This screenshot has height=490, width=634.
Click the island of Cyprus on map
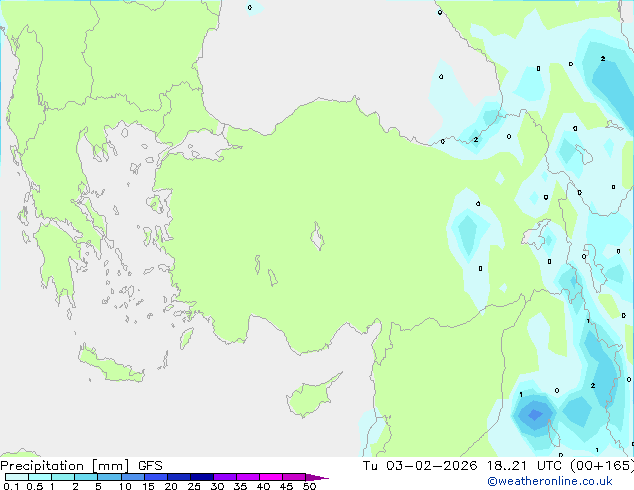click(311, 397)
